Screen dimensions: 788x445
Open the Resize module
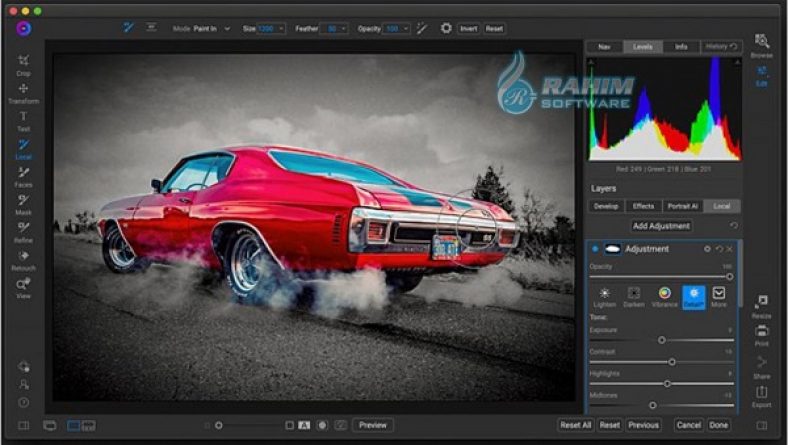pos(762,307)
